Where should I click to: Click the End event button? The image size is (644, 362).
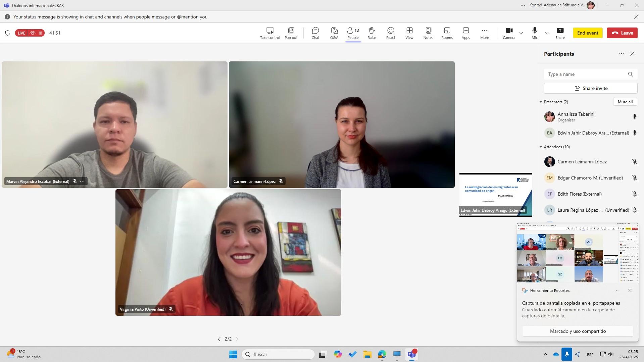[x=588, y=33]
